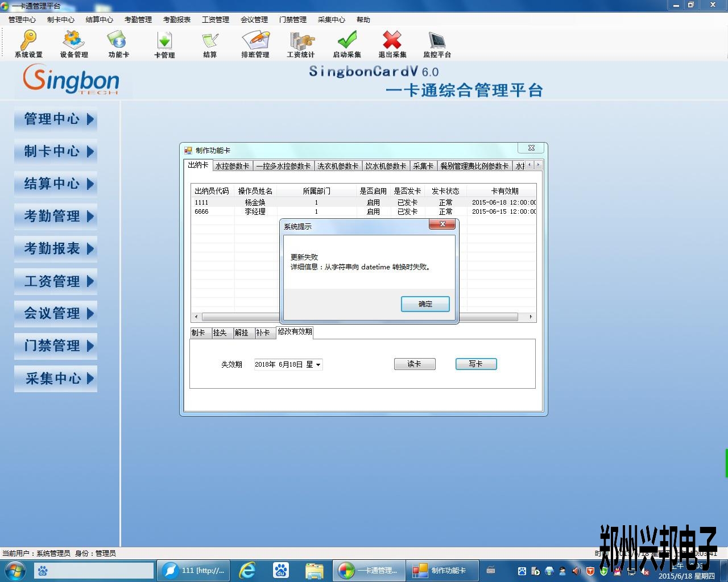728x582 pixels.
Task: Click the 读卡 button
Action: tap(414, 364)
